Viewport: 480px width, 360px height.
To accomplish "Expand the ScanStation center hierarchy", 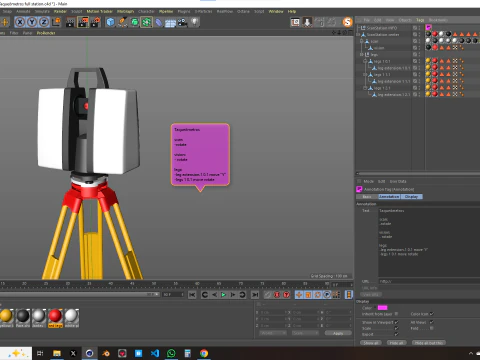I will click(x=358, y=34).
